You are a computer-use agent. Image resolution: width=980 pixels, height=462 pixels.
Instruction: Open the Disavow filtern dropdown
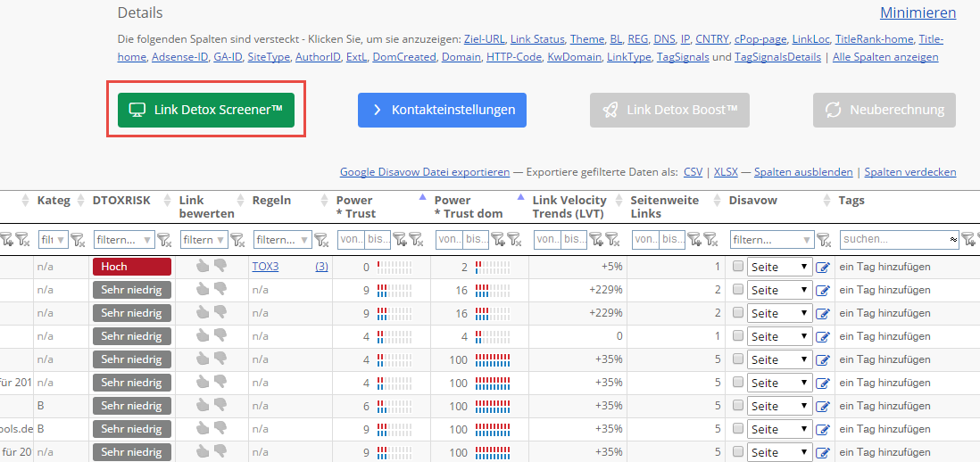(773, 239)
